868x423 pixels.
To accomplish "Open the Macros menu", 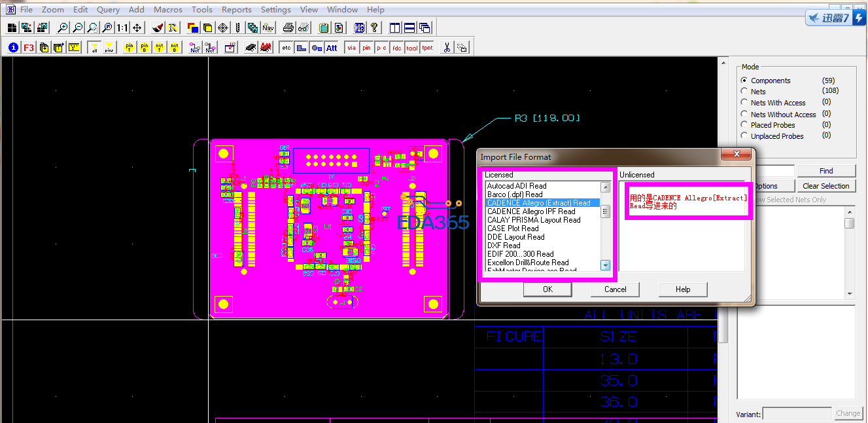I will pyautogui.click(x=168, y=10).
